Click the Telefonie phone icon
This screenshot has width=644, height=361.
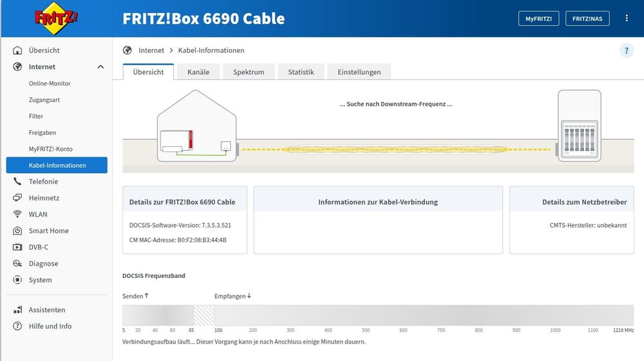point(18,182)
